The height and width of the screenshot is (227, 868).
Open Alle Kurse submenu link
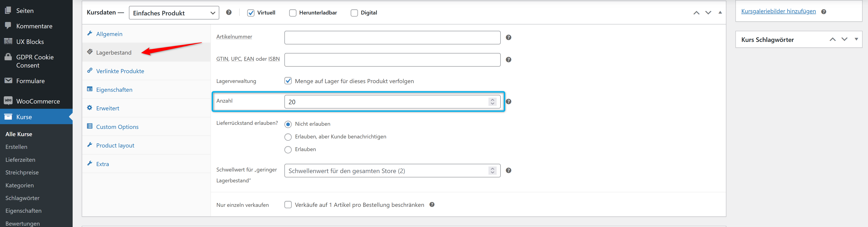(19, 134)
